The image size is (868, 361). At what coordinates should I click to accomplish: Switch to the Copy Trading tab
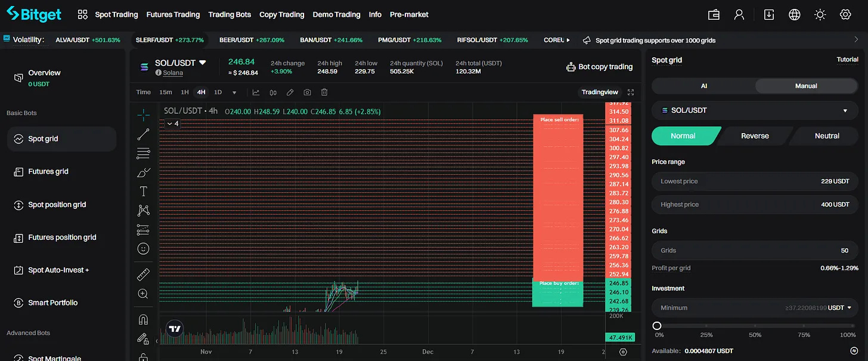pyautogui.click(x=281, y=14)
